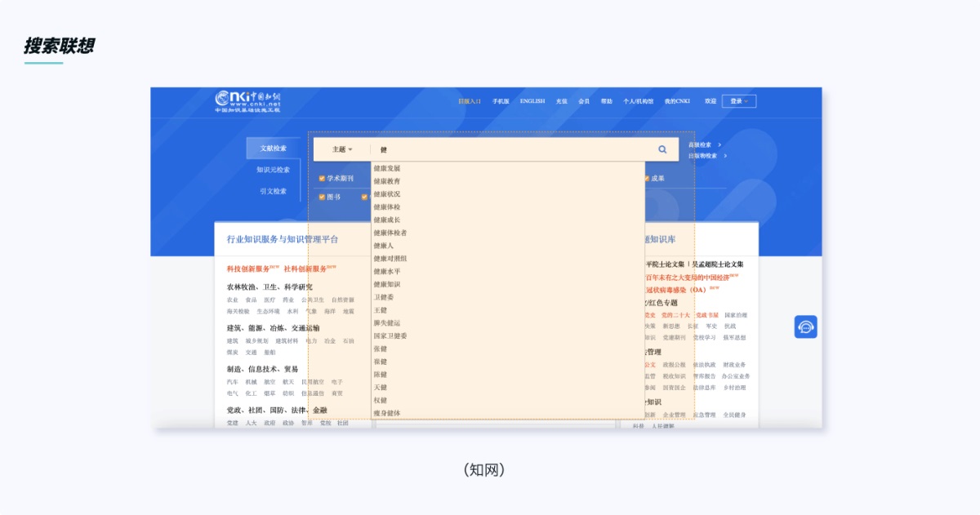Choose suggestion 健康人
Viewport: 980px width, 515px height.
coord(384,246)
